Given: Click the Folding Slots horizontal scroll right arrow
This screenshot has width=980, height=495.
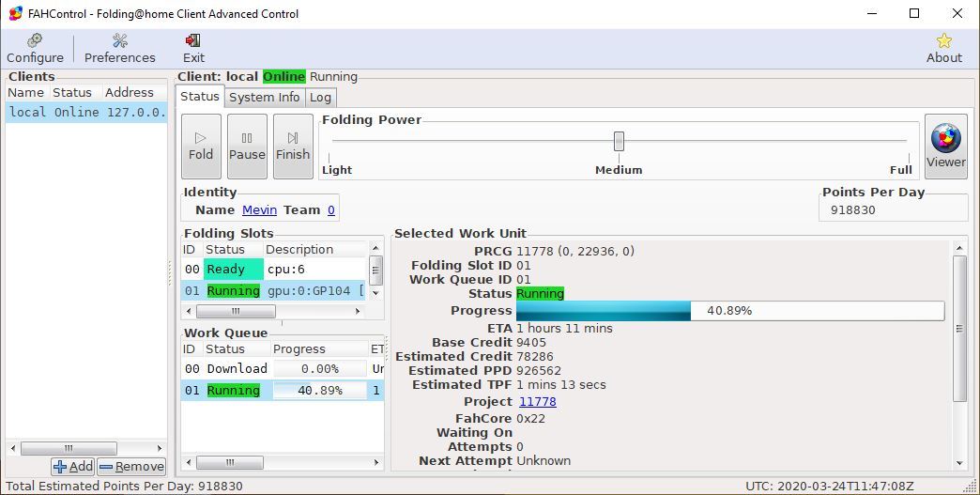Looking at the screenshot, I should [359, 311].
